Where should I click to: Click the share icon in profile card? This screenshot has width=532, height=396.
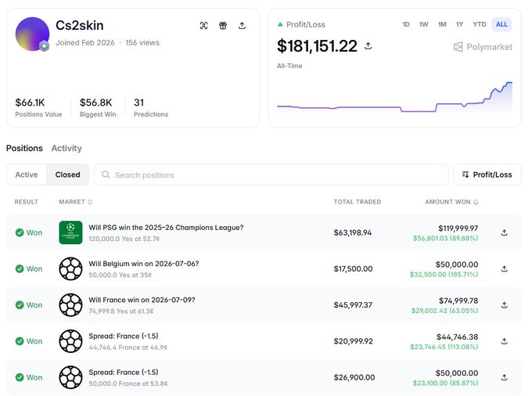click(242, 26)
